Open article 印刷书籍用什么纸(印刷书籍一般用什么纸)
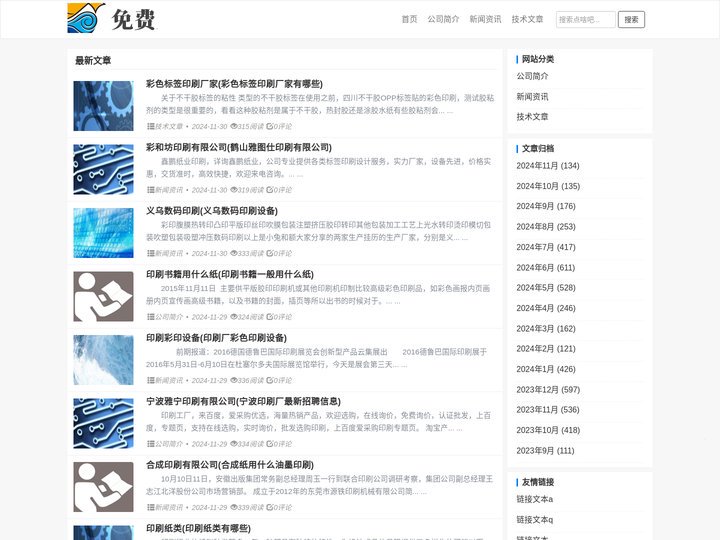 coord(230,274)
